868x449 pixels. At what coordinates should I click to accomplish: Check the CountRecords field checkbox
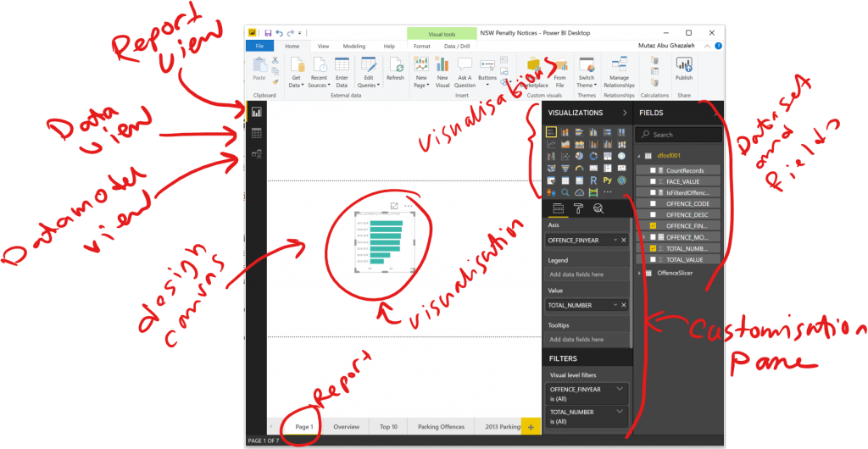click(x=654, y=171)
